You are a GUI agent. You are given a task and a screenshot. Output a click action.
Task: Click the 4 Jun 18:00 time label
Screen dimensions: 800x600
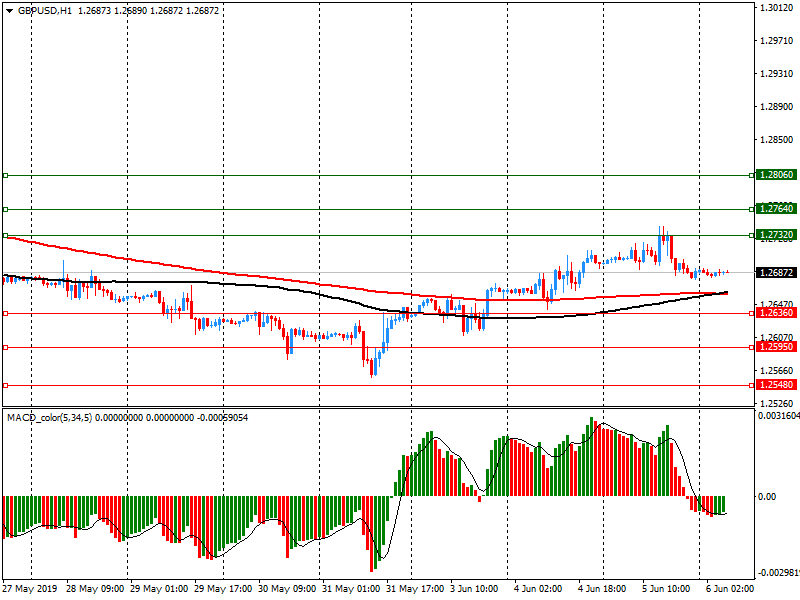pos(602,589)
